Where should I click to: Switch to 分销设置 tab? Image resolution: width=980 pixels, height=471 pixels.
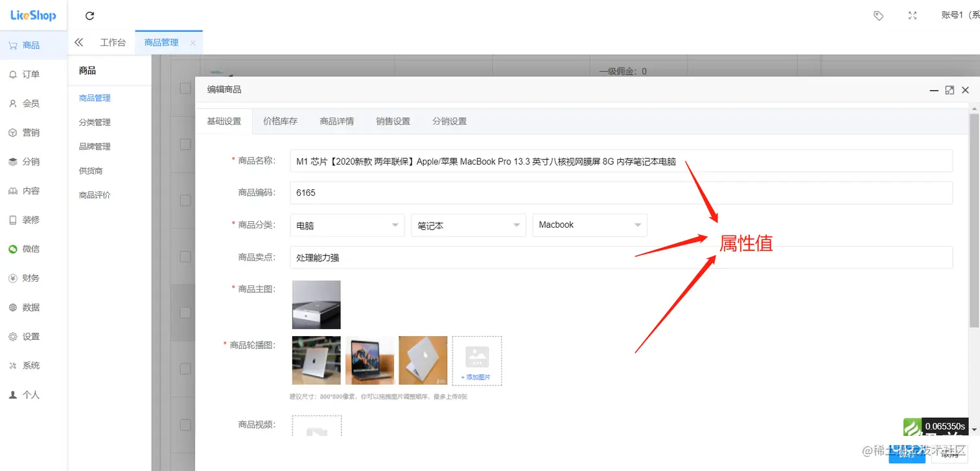point(449,121)
